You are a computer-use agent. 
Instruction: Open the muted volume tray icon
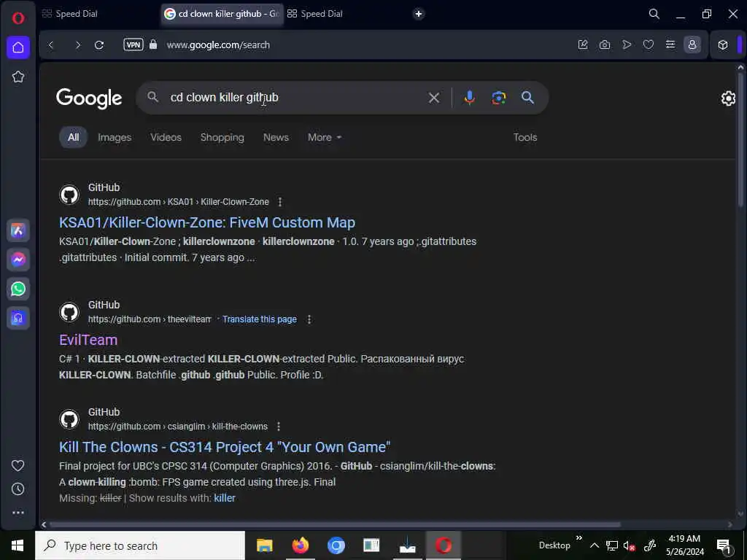point(629,545)
